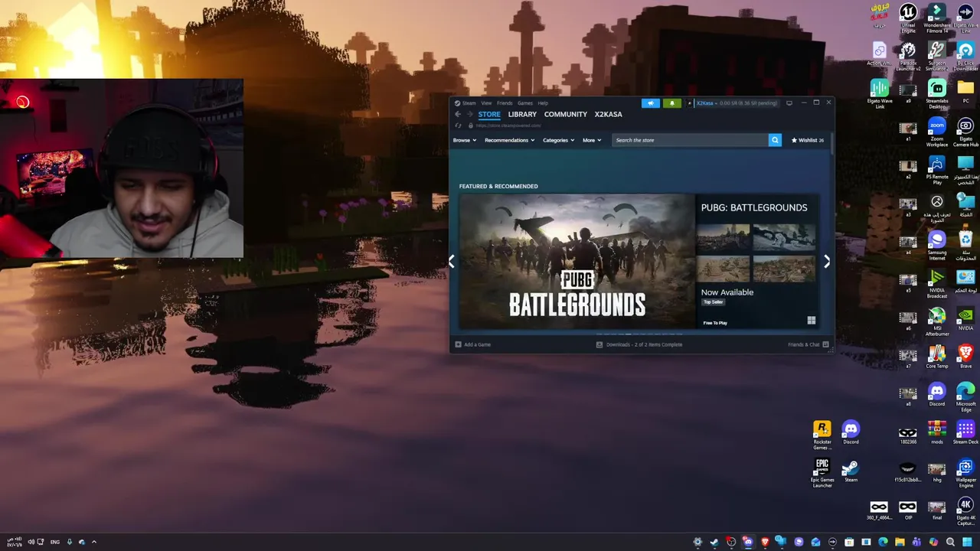980x551 pixels.
Task: Open Wondershare Filmora 14 shortcut
Action: [x=937, y=18]
